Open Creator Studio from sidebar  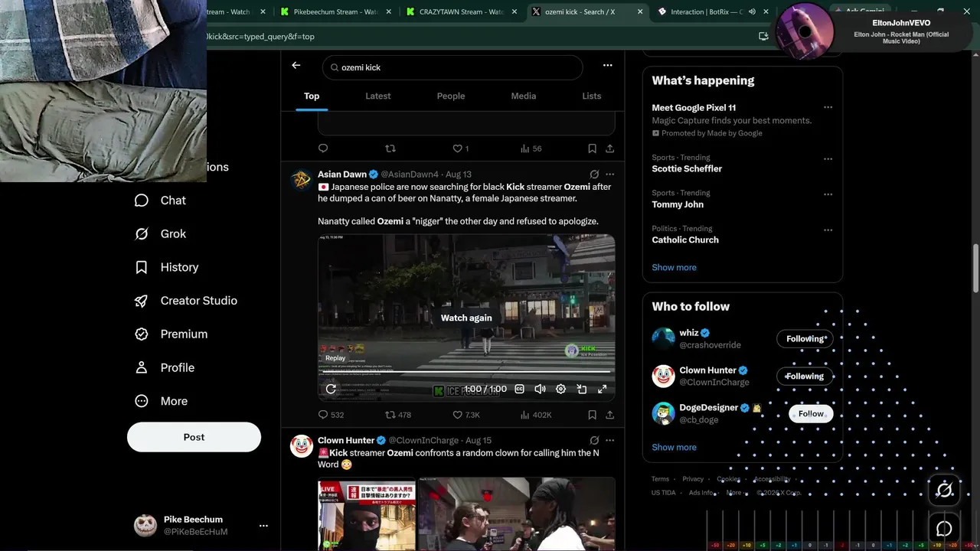185,301
